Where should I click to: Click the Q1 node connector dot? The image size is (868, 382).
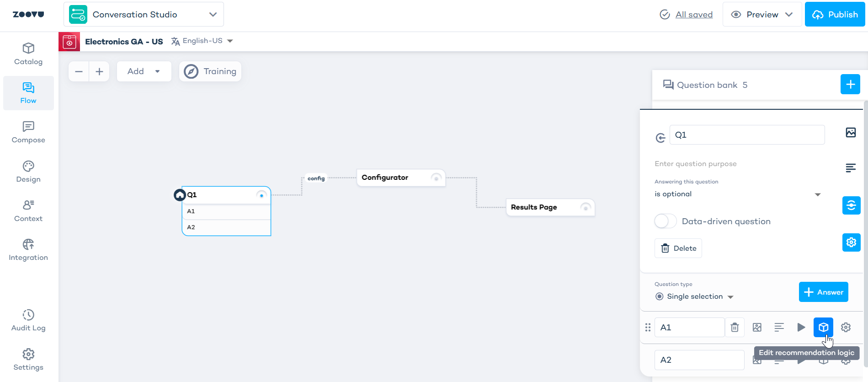point(261,195)
